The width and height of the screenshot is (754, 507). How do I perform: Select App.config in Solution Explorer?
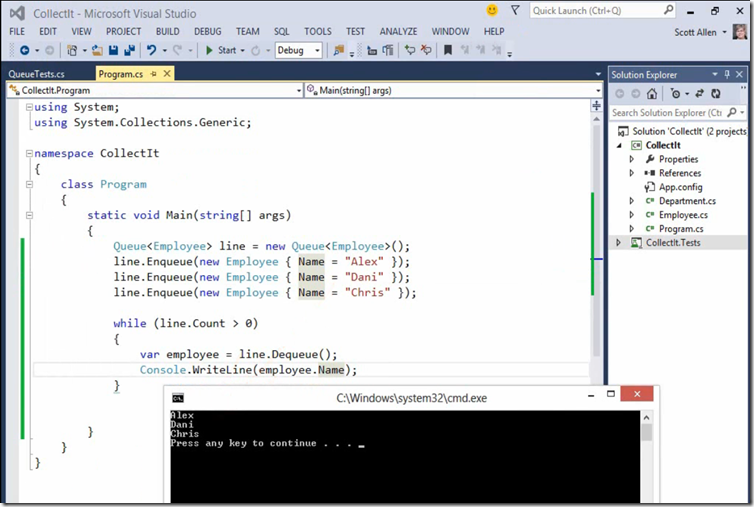coord(680,187)
